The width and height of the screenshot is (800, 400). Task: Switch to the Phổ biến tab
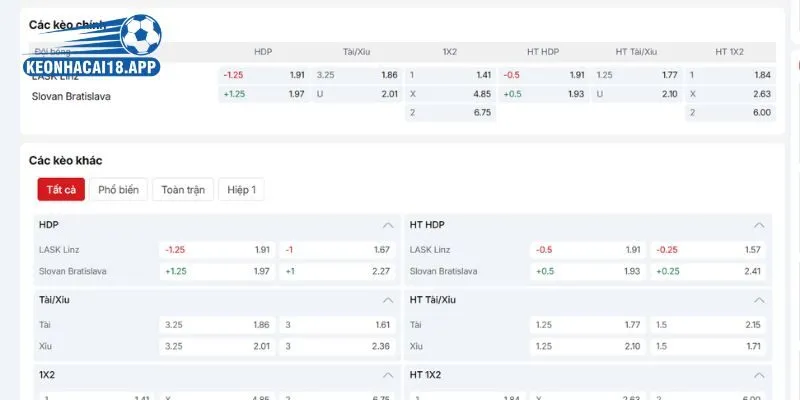(x=118, y=190)
